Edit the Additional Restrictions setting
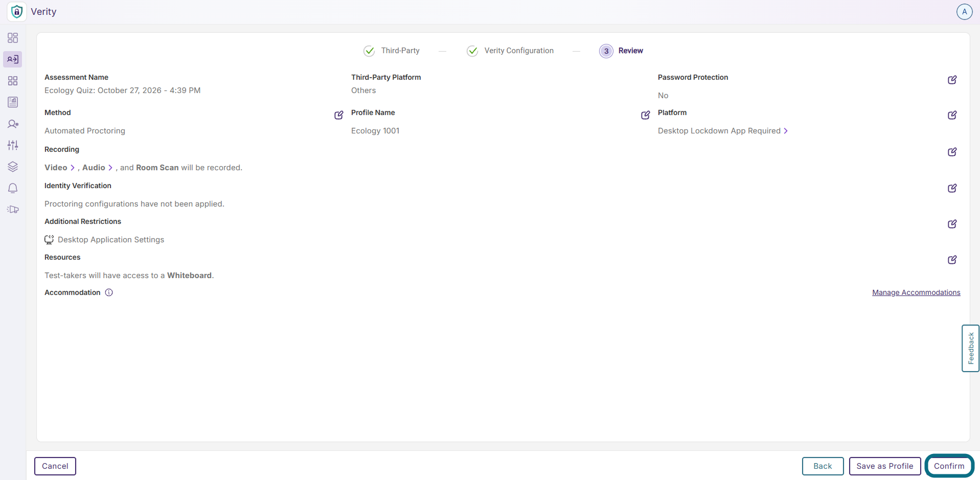The width and height of the screenshot is (980, 480). 952,224
